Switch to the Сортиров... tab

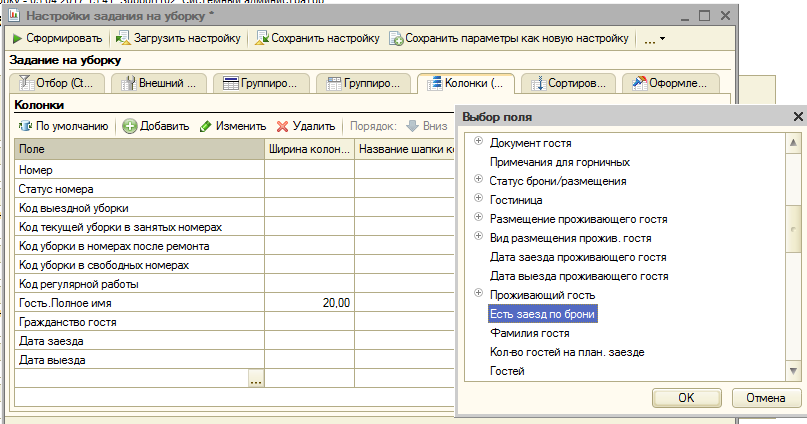click(568, 83)
